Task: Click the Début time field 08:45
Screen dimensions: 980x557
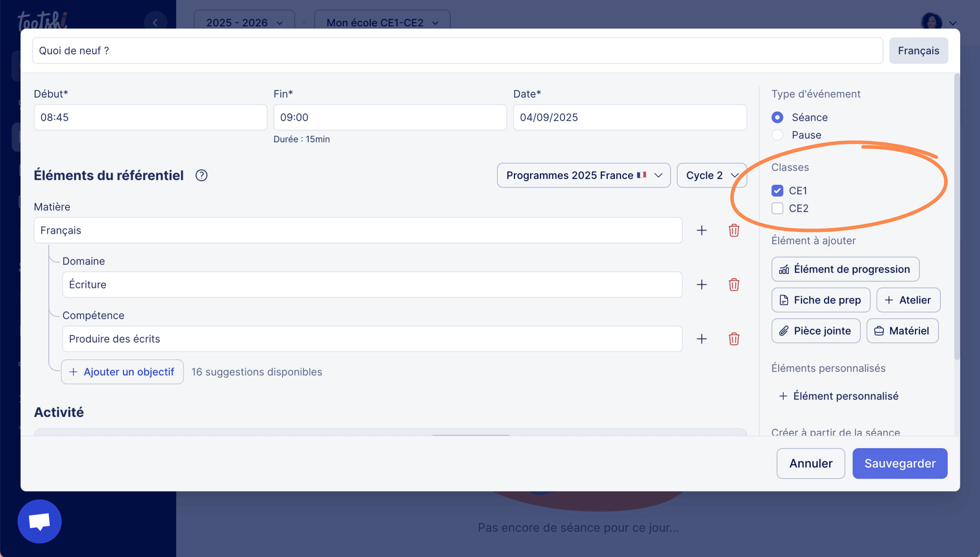Action: pyautogui.click(x=150, y=117)
